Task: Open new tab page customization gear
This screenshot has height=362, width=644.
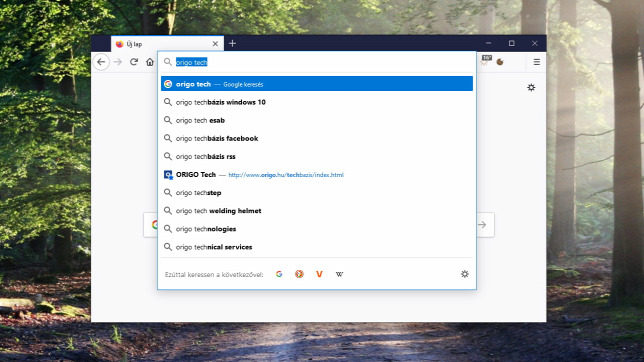Action: click(531, 88)
